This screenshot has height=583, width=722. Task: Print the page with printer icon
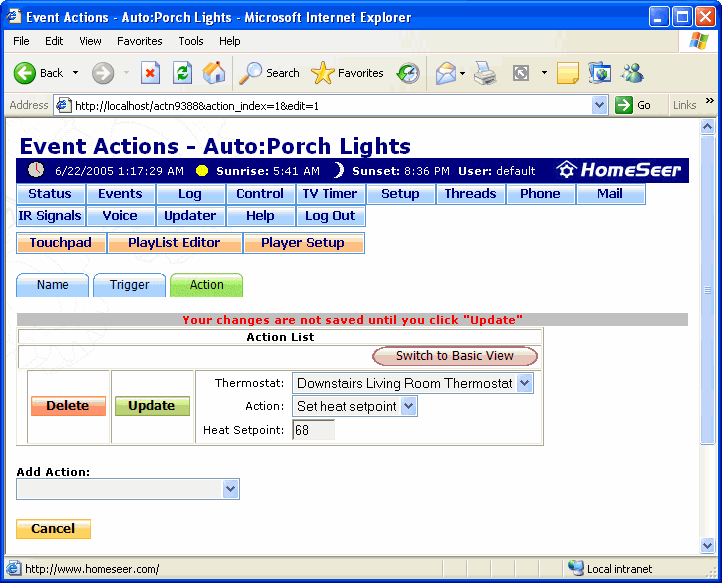485,73
